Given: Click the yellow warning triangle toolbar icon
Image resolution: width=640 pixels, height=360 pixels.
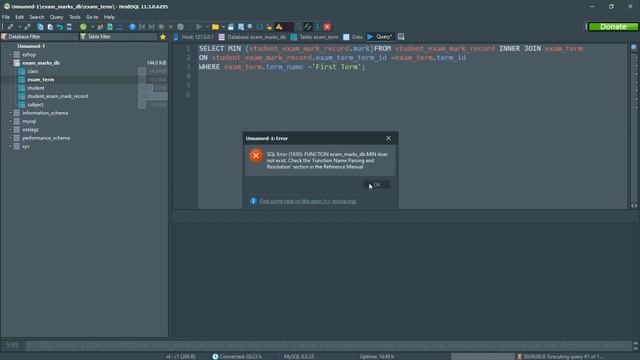Looking at the screenshot, I should pyautogui.click(x=279, y=27).
